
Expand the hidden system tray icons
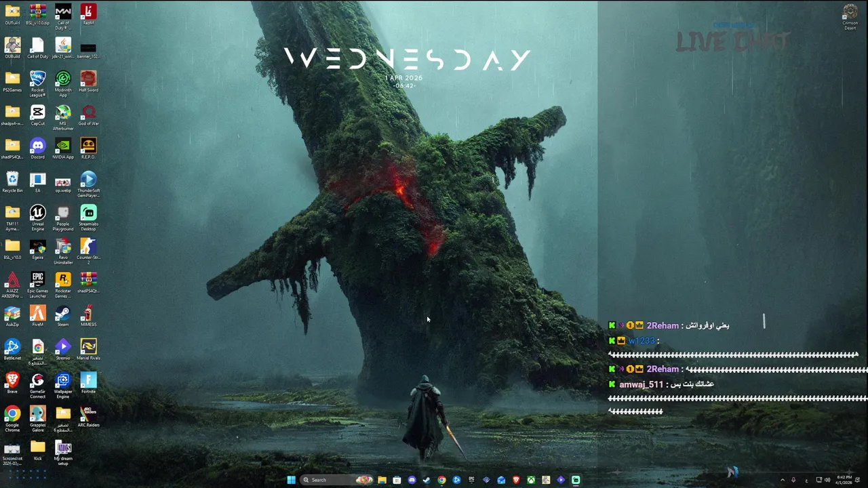tap(783, 480)
